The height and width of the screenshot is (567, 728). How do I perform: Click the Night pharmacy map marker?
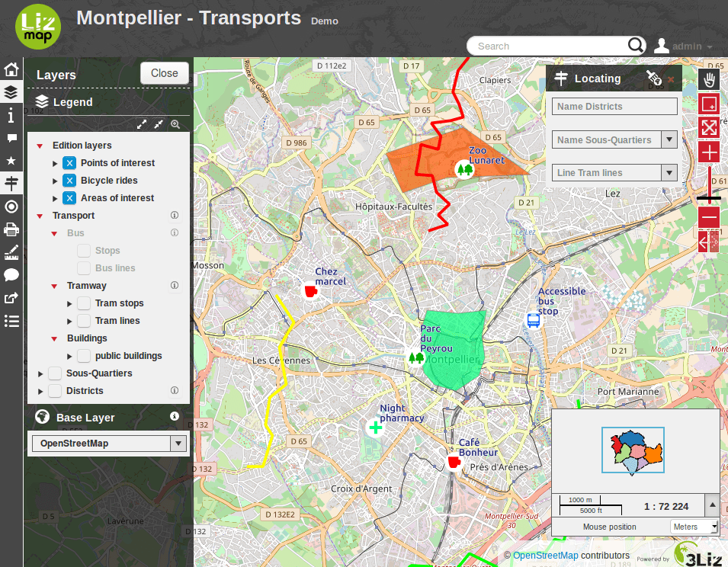click(x=375, y=428)
